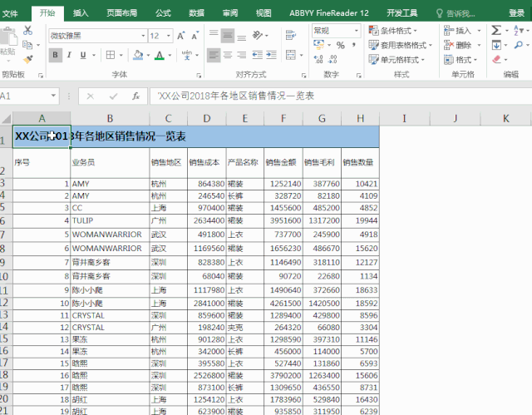This screenshot has height=415, width=532.
Task: Apply percent style icon
Action: tap(341, 45)
